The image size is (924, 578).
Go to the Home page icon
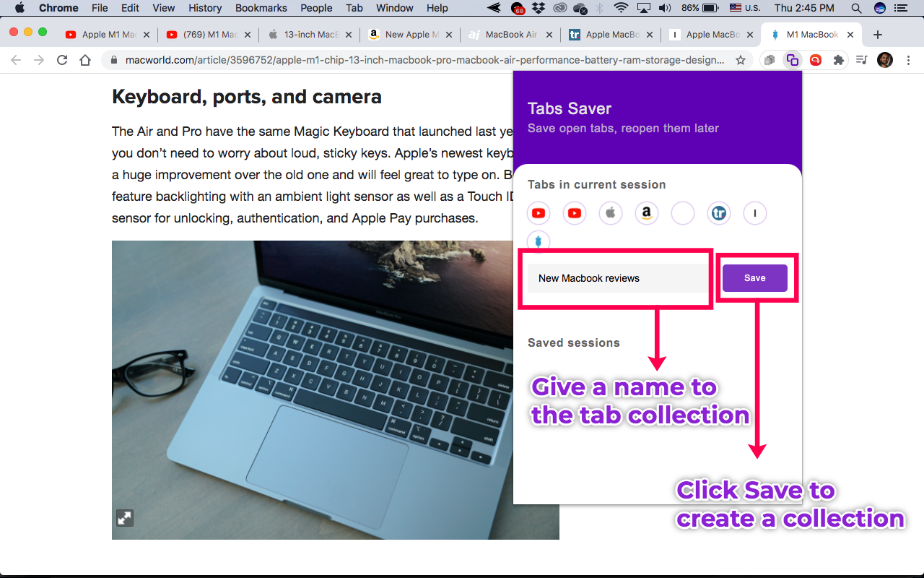click(x=85, y=61)
